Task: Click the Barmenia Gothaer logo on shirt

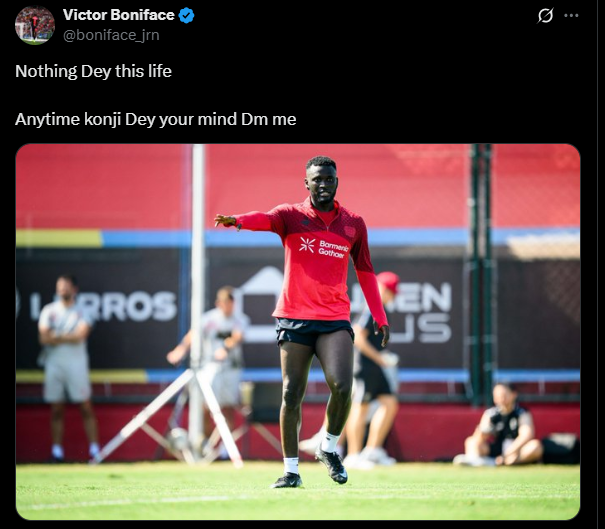Action: click(324, 248)
